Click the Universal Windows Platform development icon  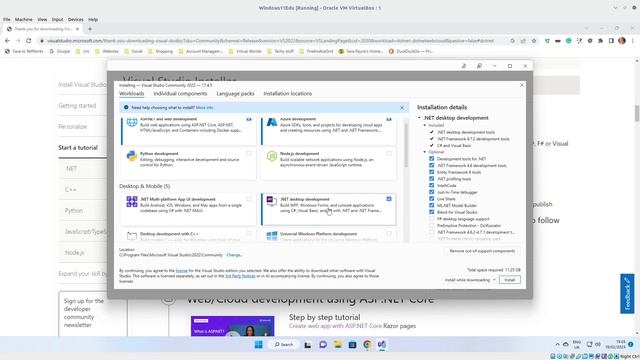coord(272,236)
